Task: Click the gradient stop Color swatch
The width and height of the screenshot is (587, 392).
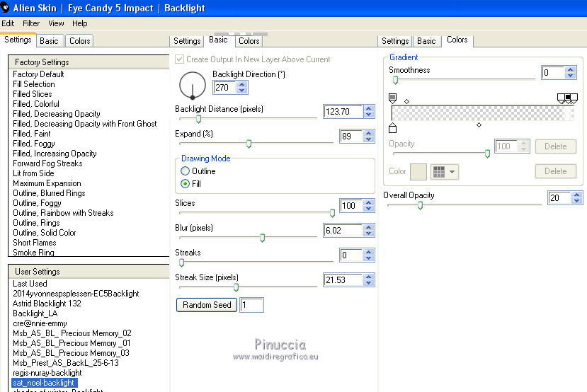Action: pyautogui.click(x=418, y=172)
